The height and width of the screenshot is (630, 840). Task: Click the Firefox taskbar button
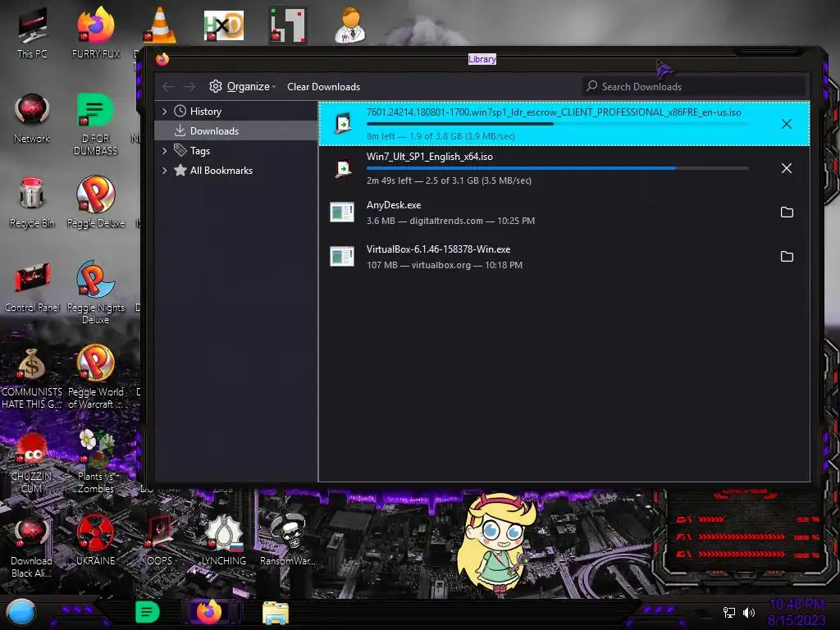pyautogui.click(x=209, y=612)
